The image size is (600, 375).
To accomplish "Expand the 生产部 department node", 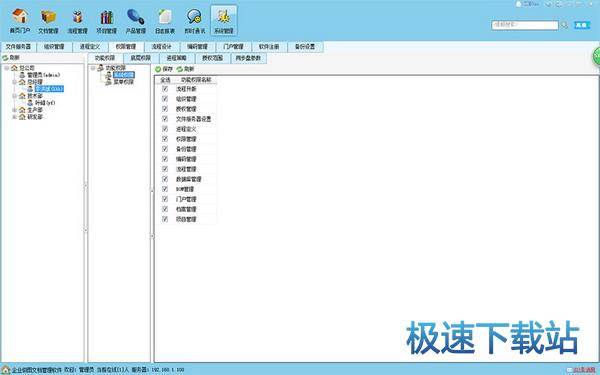I will [x=15, y=110].
